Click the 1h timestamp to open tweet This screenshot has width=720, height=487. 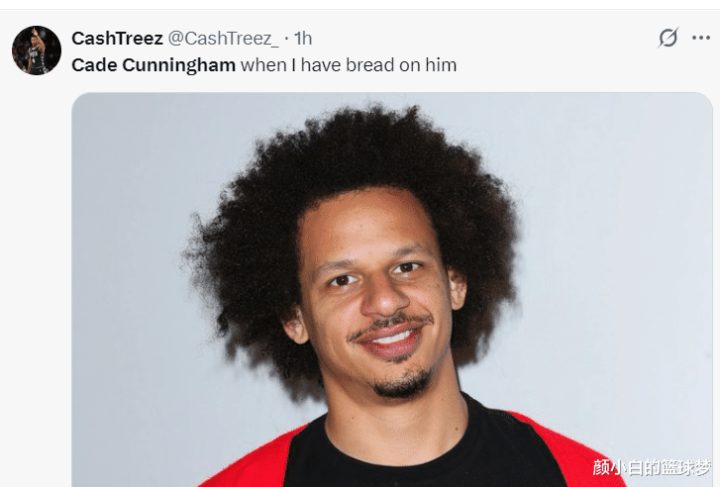click(303, 39)
